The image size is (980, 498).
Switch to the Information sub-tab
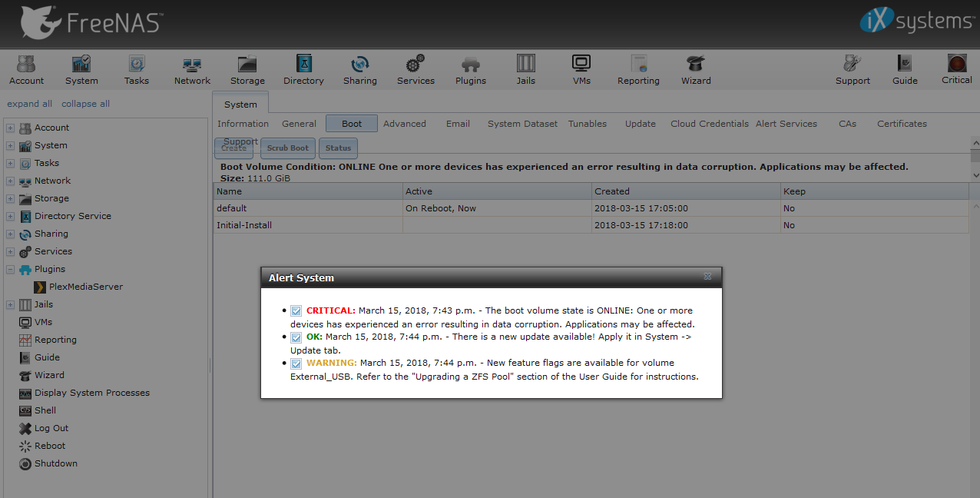243,124
